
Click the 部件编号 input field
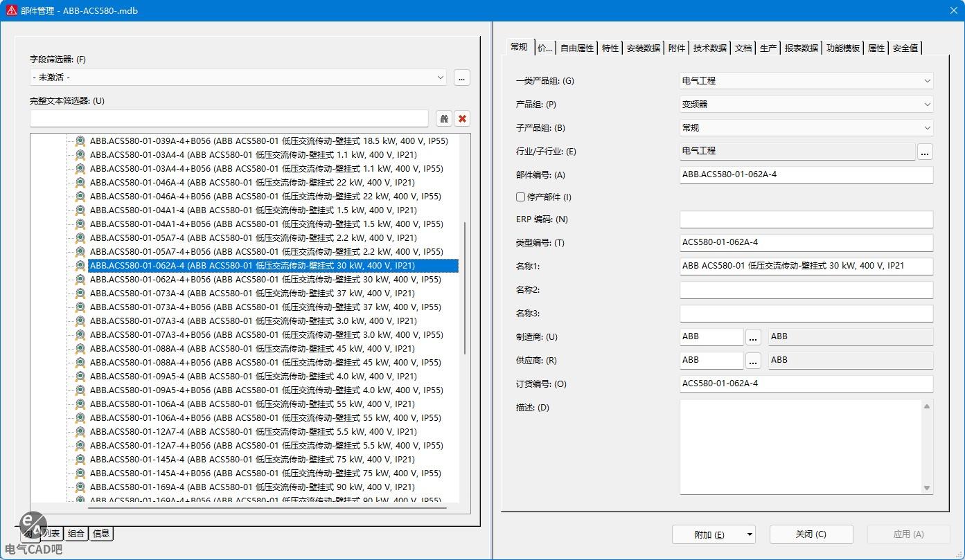point(806,175)
